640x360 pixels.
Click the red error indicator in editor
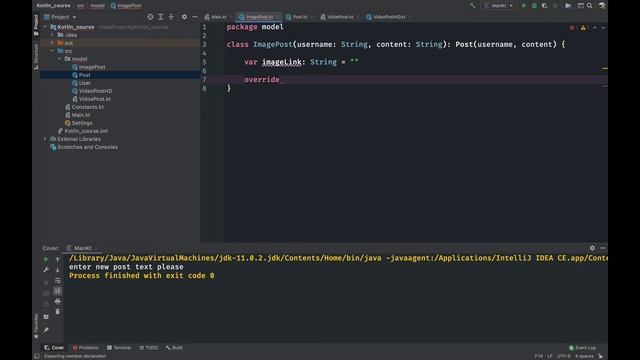click(x=572, y=28)
